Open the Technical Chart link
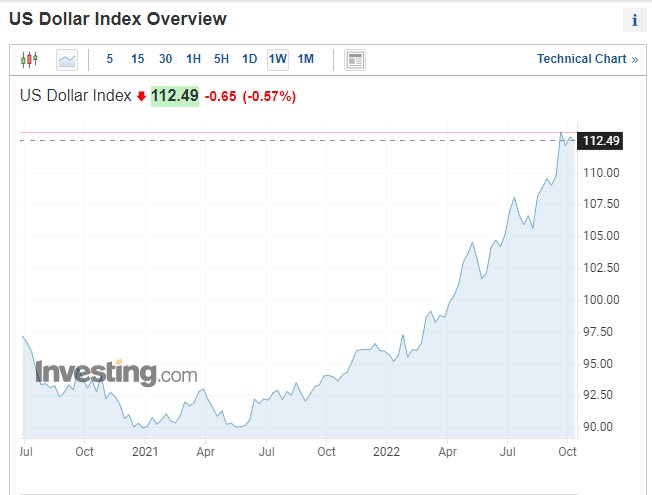This screenshot has height=495, width=652. (x=587, y=59)
